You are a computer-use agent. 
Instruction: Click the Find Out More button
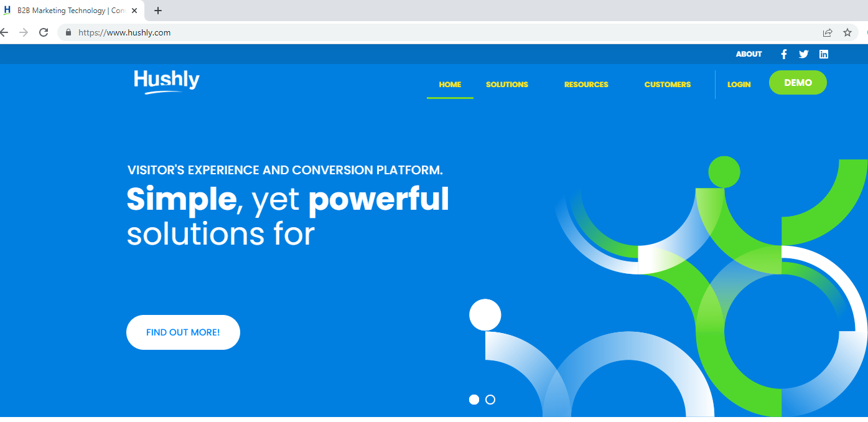click(x=183, y=332)
